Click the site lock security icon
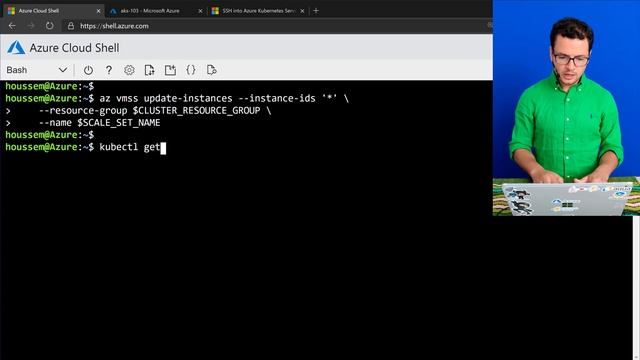The image size is (640, 360). coord(71,26)
